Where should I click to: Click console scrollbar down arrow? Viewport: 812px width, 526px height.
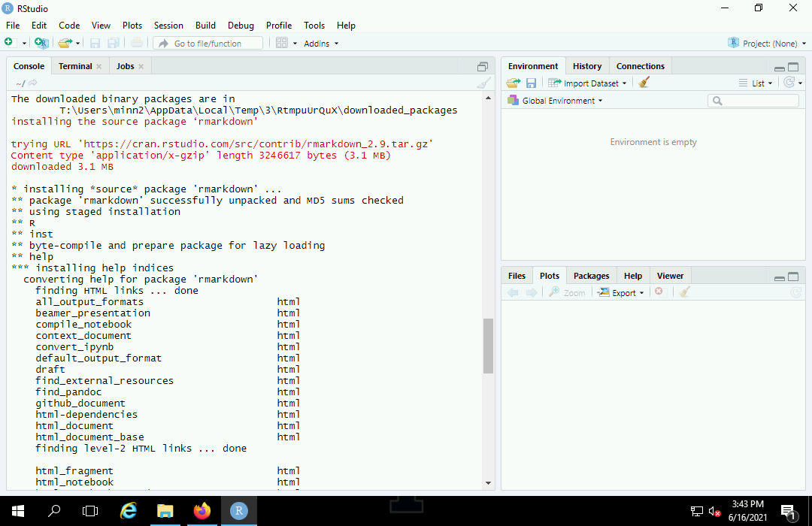pos(488,483)
